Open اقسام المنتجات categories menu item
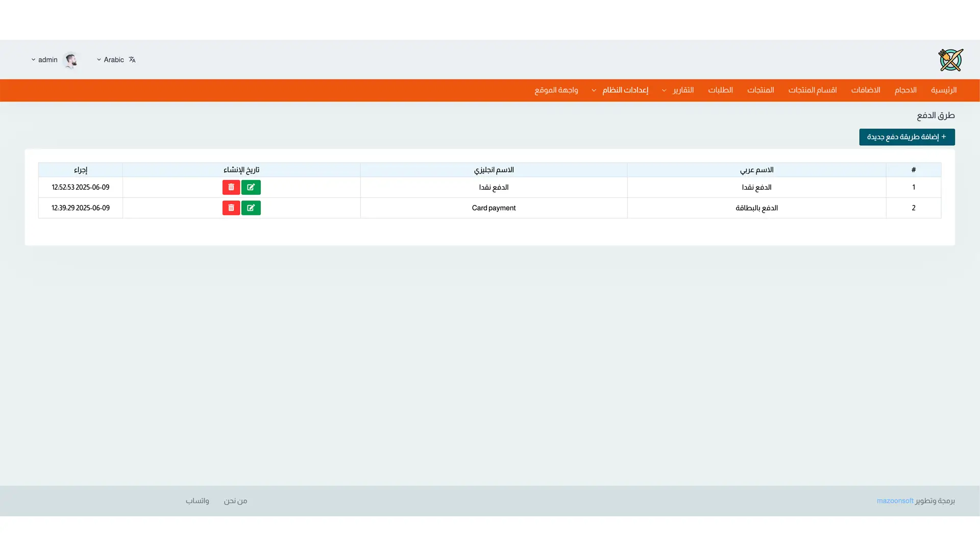Screen dimensions: 980x551 coord(812,90)
